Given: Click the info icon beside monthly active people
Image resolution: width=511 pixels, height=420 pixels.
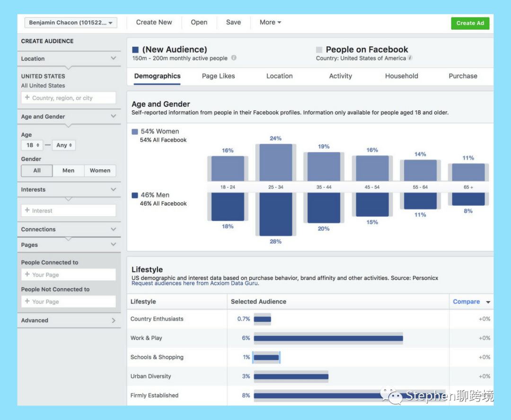Looking at the screenshot, I should pyautogui.click(x=234, y=58).
